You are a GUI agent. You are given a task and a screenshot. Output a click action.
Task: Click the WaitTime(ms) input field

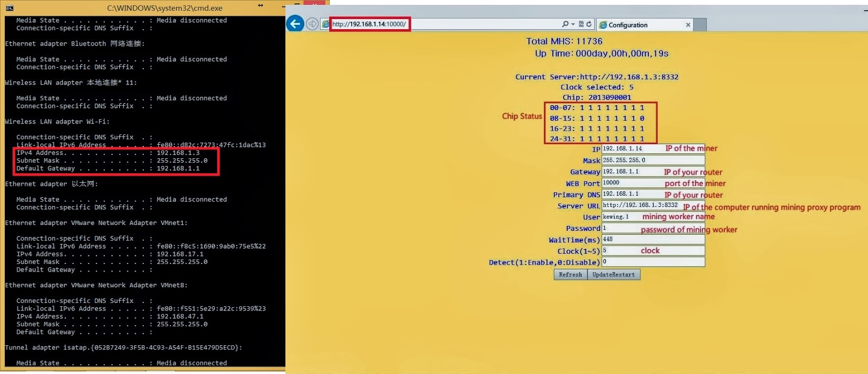(653, 240)
